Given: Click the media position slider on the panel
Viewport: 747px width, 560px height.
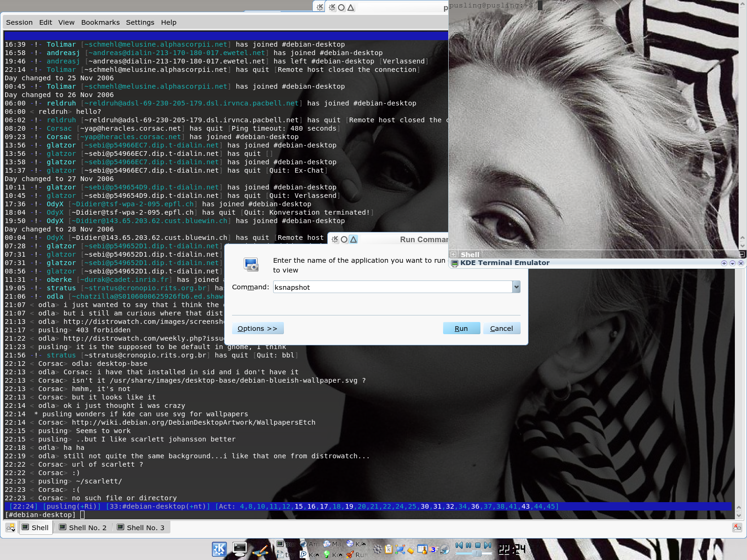Looking at the screenshot, I should 473,553.
